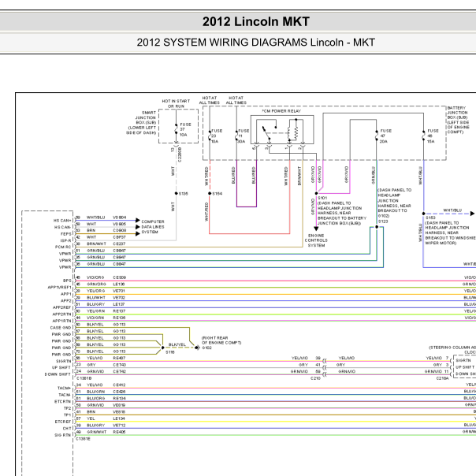
Task: Click the 'YEL/ORG' wire color label
Action: tap(95, 291)
